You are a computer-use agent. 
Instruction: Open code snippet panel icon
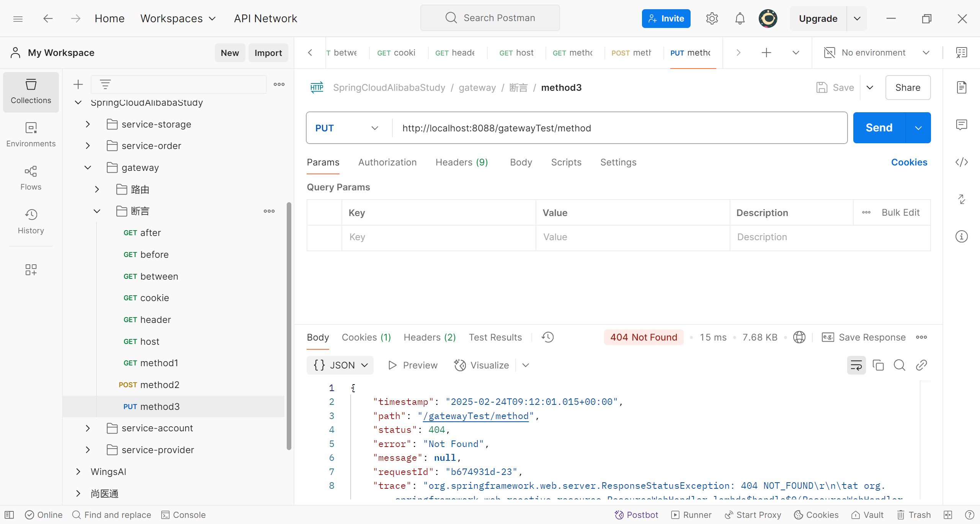click(x=961, y=162)
